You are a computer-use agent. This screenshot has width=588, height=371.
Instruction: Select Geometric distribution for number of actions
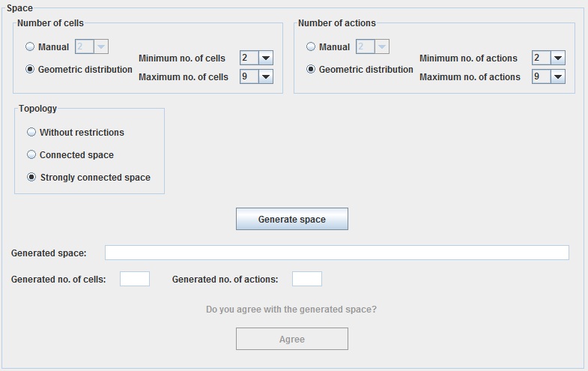pyautogui.click(x=311, y=69)
